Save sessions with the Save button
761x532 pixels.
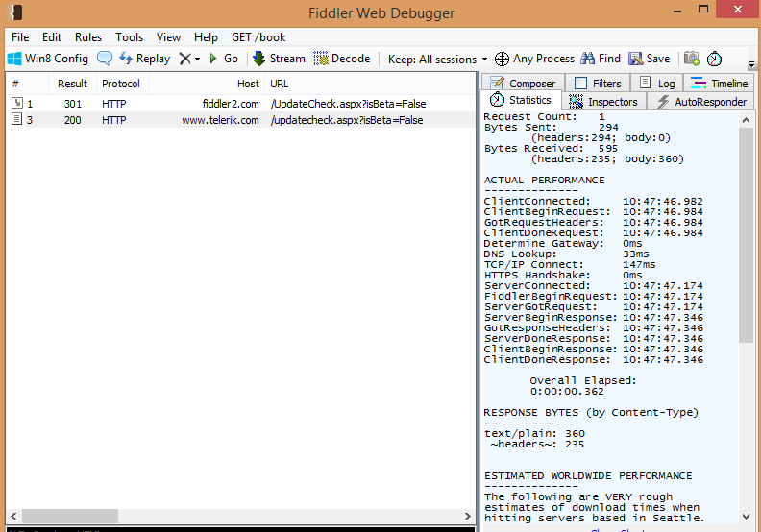(649, 59)
